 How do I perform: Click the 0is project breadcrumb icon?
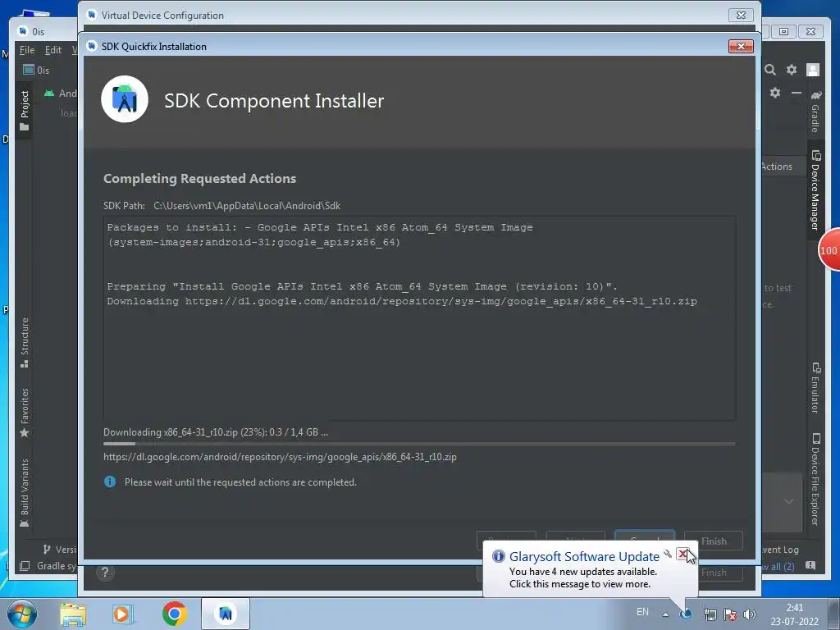click(29, 71)
